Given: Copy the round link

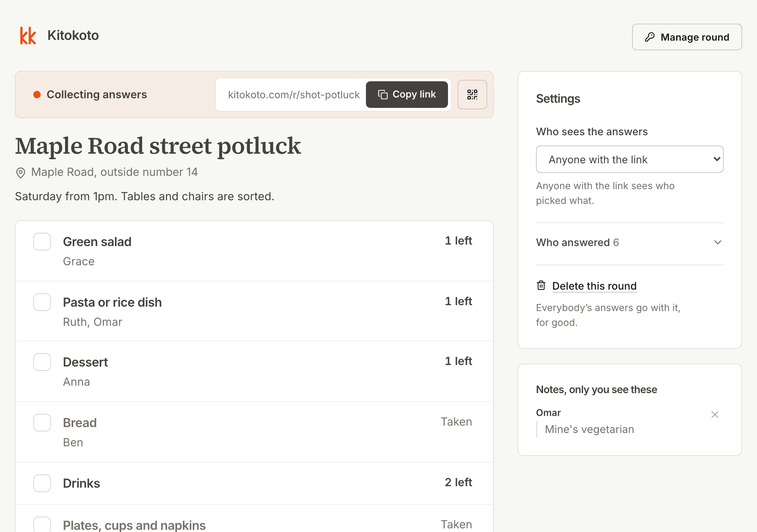Looking at the screenshot, I should [x=407, y=95].
